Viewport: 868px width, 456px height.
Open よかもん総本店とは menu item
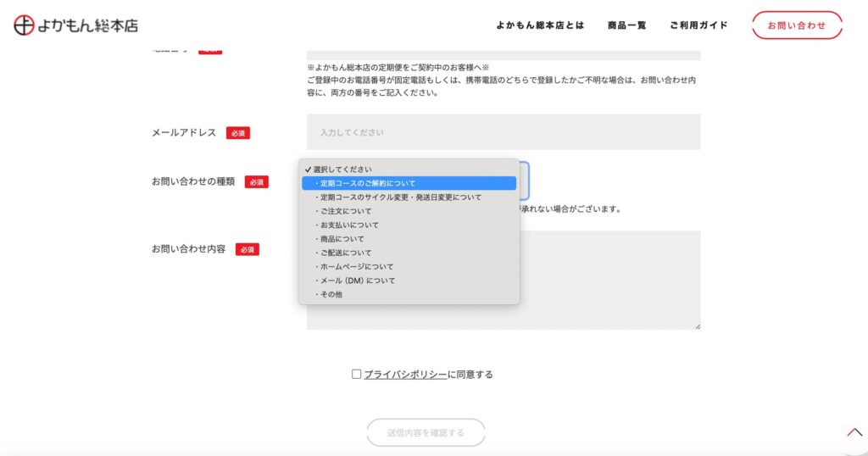[540, 25]
